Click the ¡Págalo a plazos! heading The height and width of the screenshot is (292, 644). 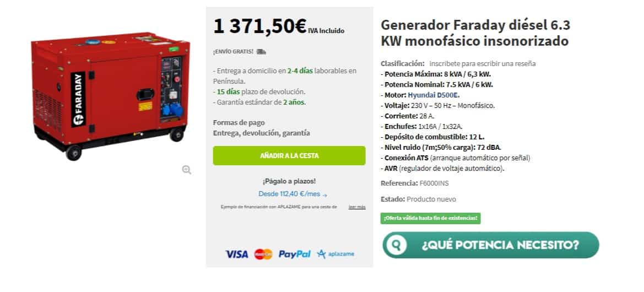pyautogui.click(x=289, y=181)
